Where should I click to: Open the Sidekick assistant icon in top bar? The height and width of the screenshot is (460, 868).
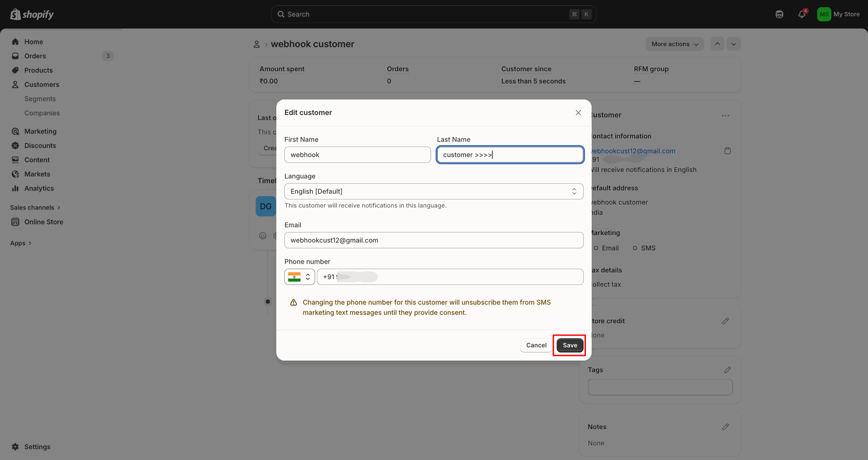pyautogui.click(x=779, y=14)
